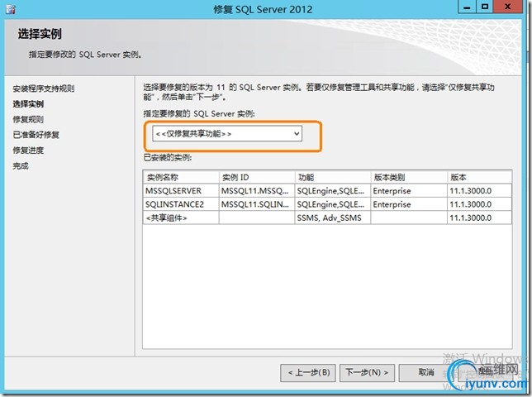Image resolution: width=532 pixels, height=397 pixels.
Task: Sort by the 功能 column header
Action: tap(333, 177)
